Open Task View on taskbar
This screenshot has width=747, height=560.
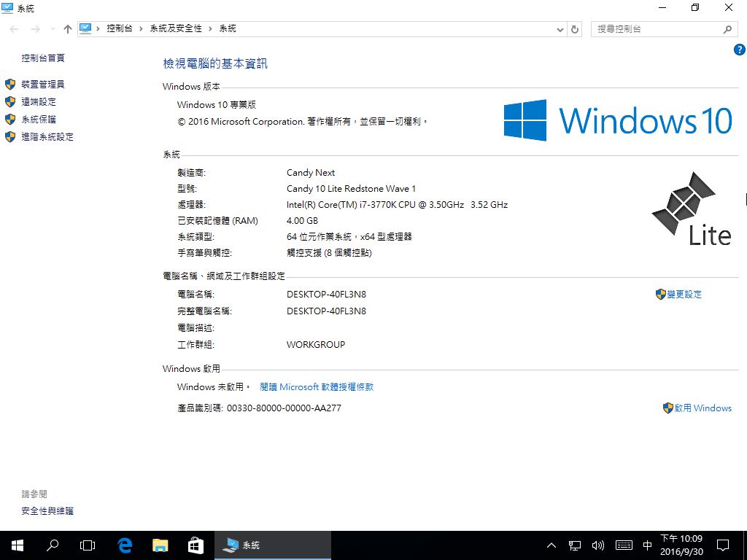coord(88,545)
